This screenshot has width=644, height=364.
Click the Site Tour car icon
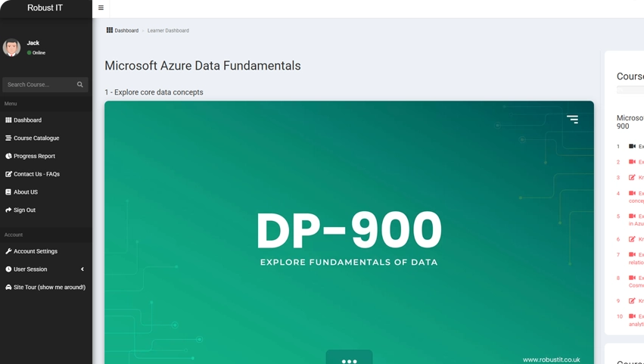[x=8, y=287]
